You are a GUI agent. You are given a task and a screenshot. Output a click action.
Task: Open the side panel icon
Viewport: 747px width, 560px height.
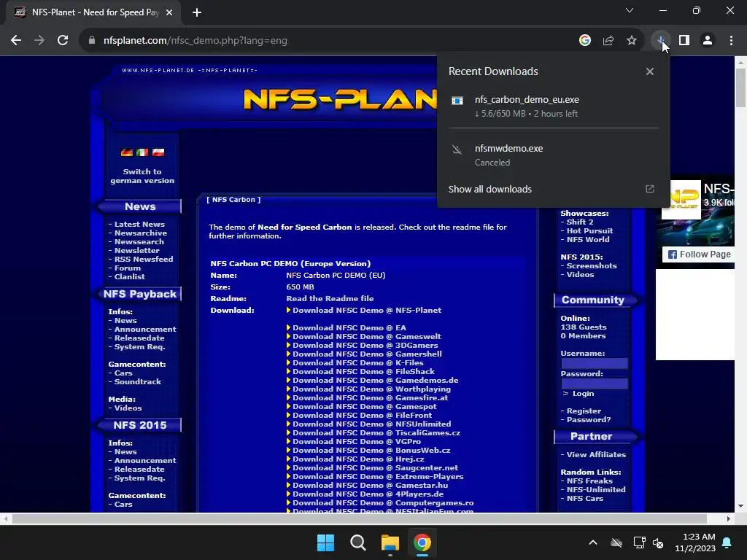(x=684, y=41)
